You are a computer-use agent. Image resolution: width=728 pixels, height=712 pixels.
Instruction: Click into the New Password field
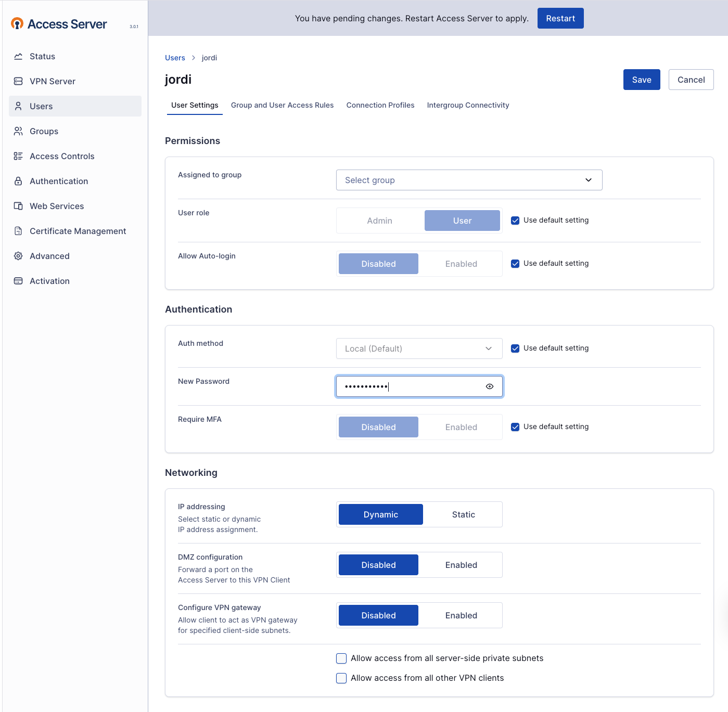[x=411, y=386]
